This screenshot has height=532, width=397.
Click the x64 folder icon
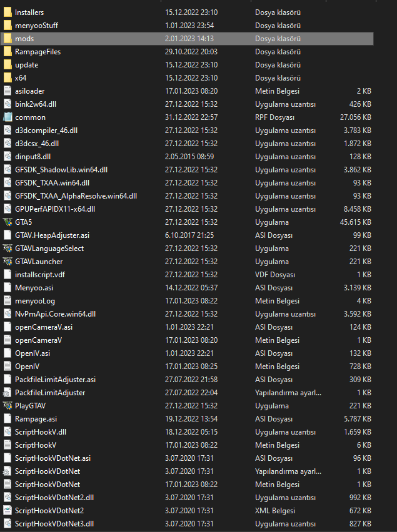8,78
